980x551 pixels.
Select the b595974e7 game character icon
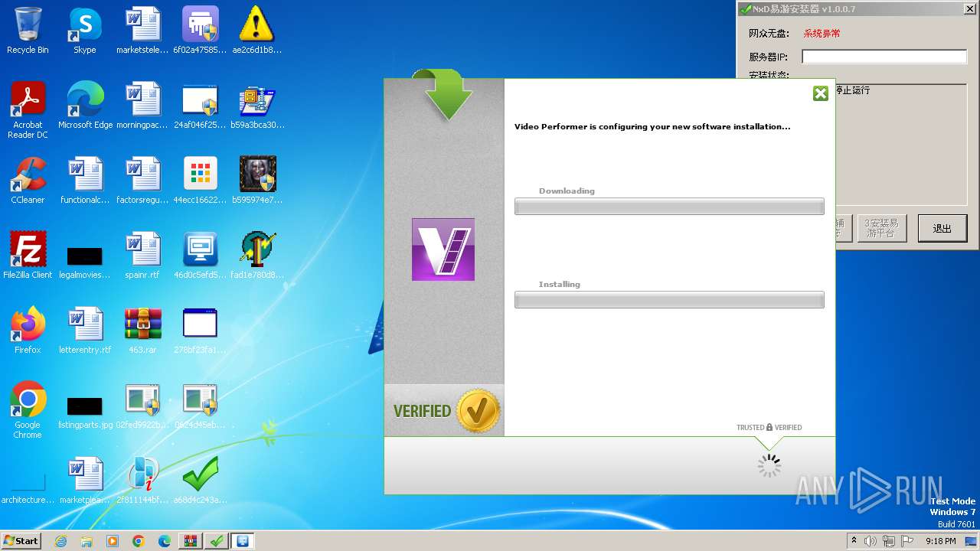click(x=257, y=181)
